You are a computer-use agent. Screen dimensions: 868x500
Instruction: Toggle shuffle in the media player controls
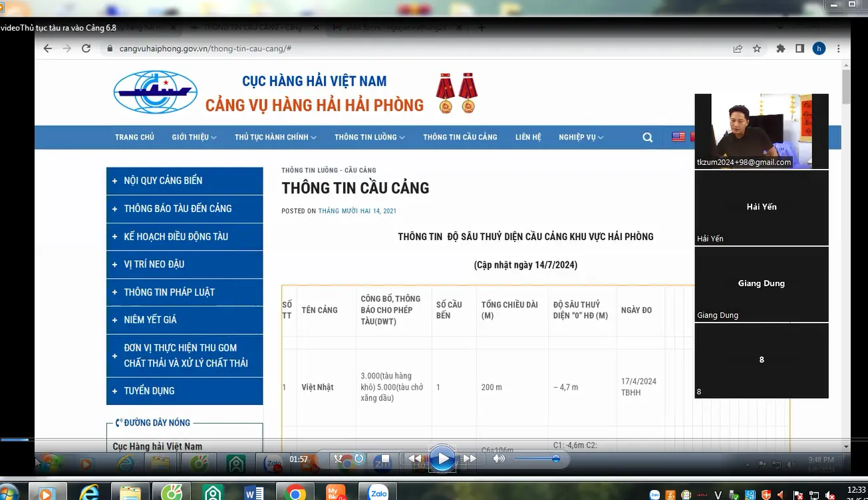point(339,458)
